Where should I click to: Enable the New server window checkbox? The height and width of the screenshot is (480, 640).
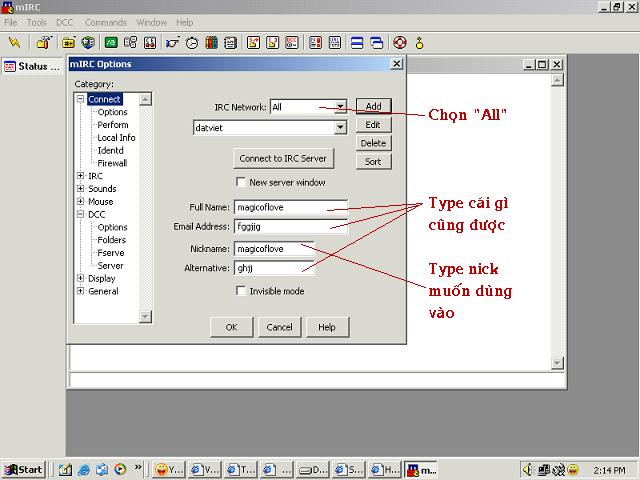tap(241, 182)
